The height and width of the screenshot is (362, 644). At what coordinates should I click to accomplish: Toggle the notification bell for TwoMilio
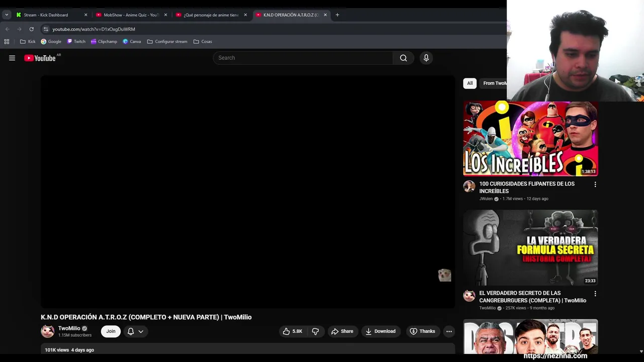131,331
